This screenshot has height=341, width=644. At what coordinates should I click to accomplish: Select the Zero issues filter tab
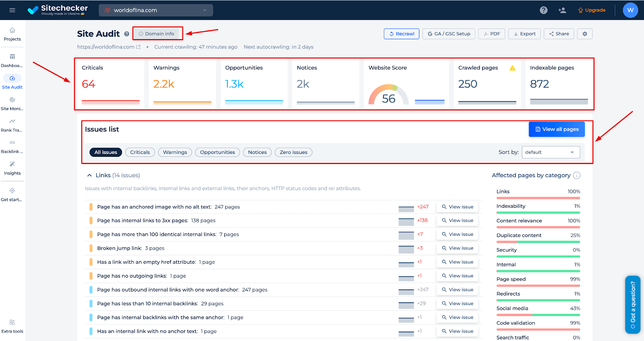point(293,152)
